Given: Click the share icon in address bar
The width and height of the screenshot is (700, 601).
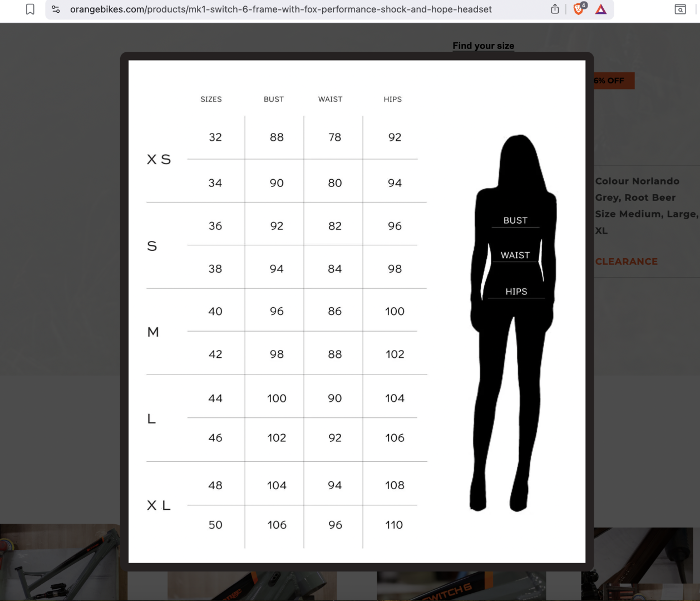Looking at the screenshot, I should point(555,9).
